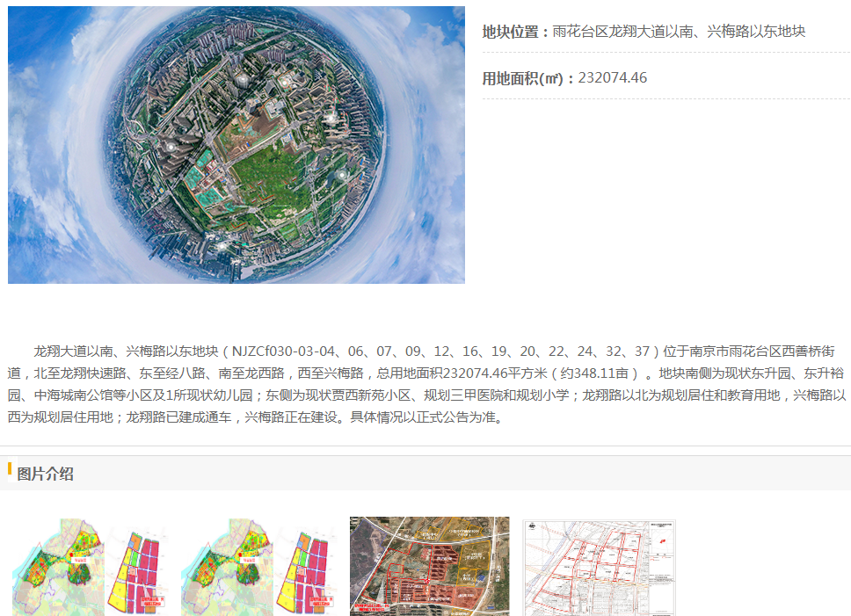
Task: Open the second zoning map thumbnail
Action: tap(258, 567)
